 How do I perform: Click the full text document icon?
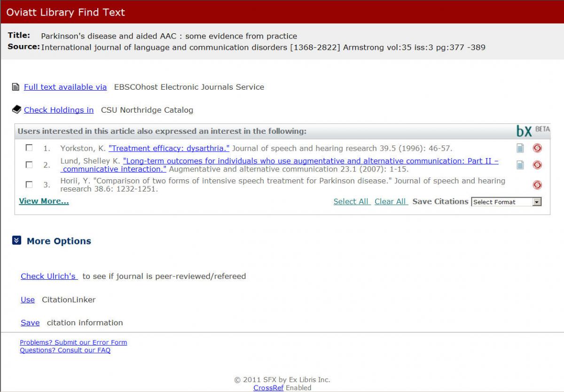[16, 87]
